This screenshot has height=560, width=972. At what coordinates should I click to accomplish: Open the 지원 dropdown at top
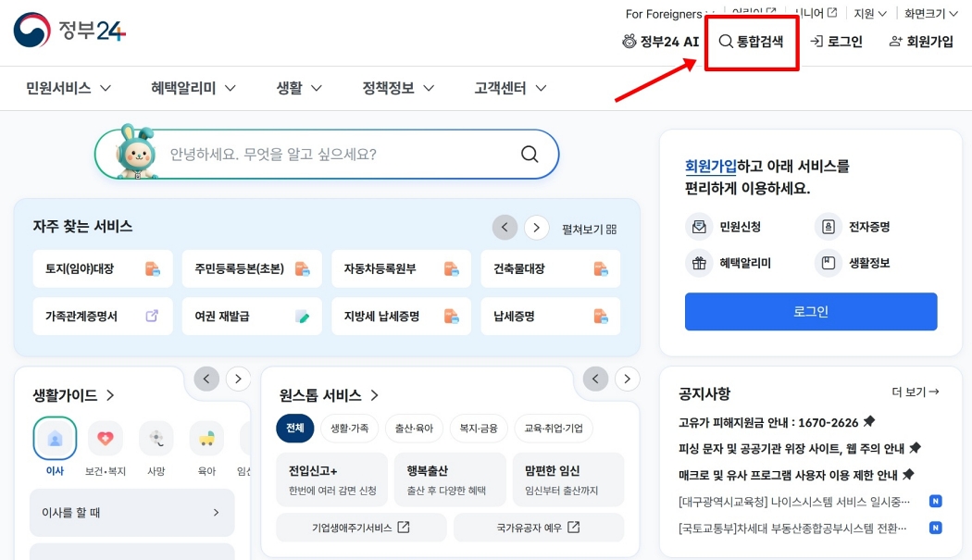[x=870, y=13]
